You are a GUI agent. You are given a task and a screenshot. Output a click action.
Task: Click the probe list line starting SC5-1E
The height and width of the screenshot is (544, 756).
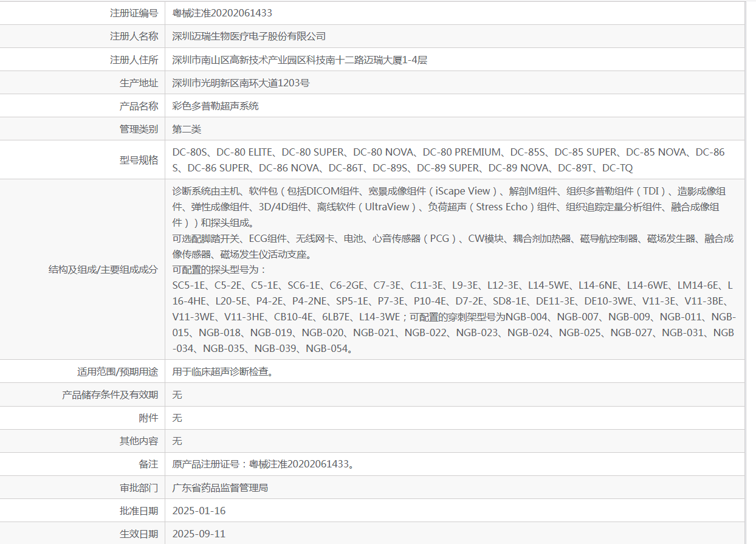tap(453, 285)
